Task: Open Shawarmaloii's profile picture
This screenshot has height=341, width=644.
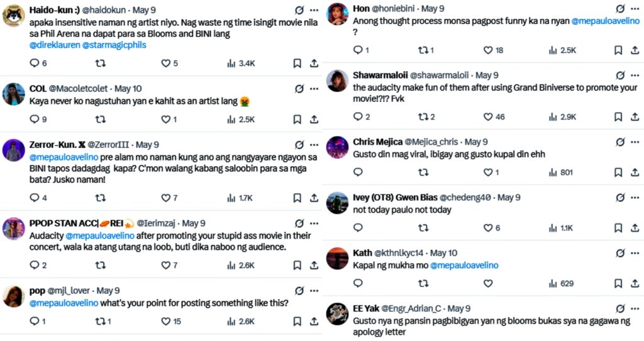Action: click(x=337, y=81)
